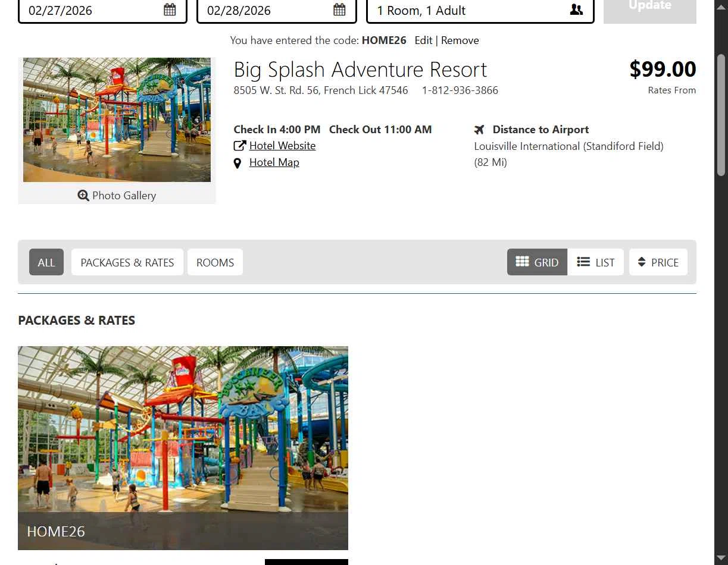Edit the HOME26 promo code
The image size is (728, 565).
(423, 40)
